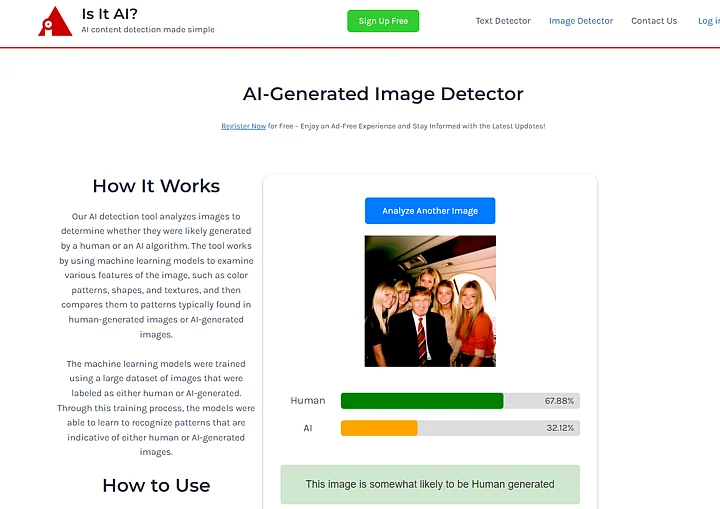Go to the Contact Us page
The image size is (720, 509).
pyautogui.click(x=654, y=21)
